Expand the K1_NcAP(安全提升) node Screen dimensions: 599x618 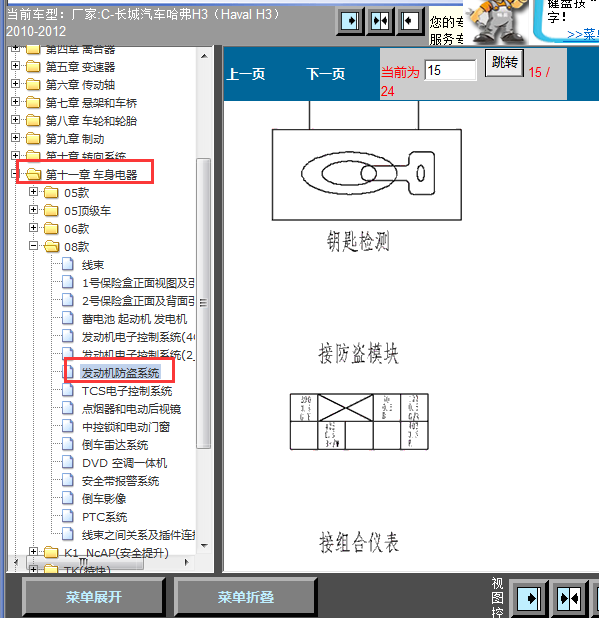point(33,551)
